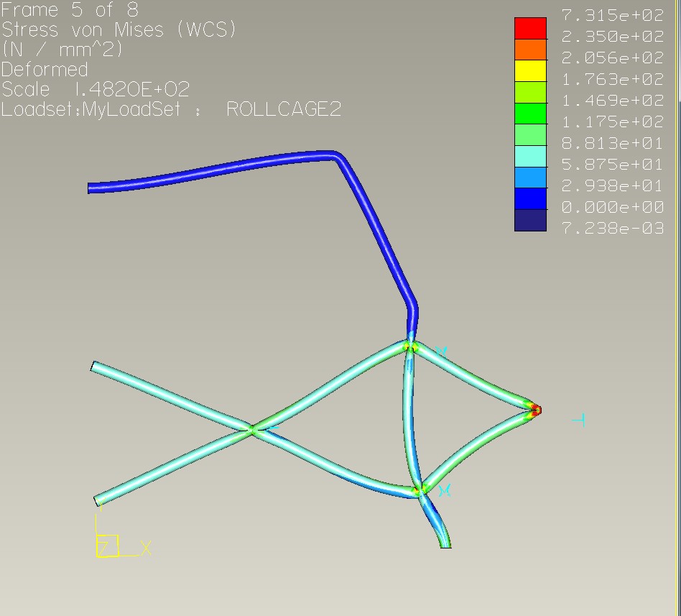Click the legend value 1.763e+02
Viewport: 681px width, 616px height.
click(x=612, y=79)
